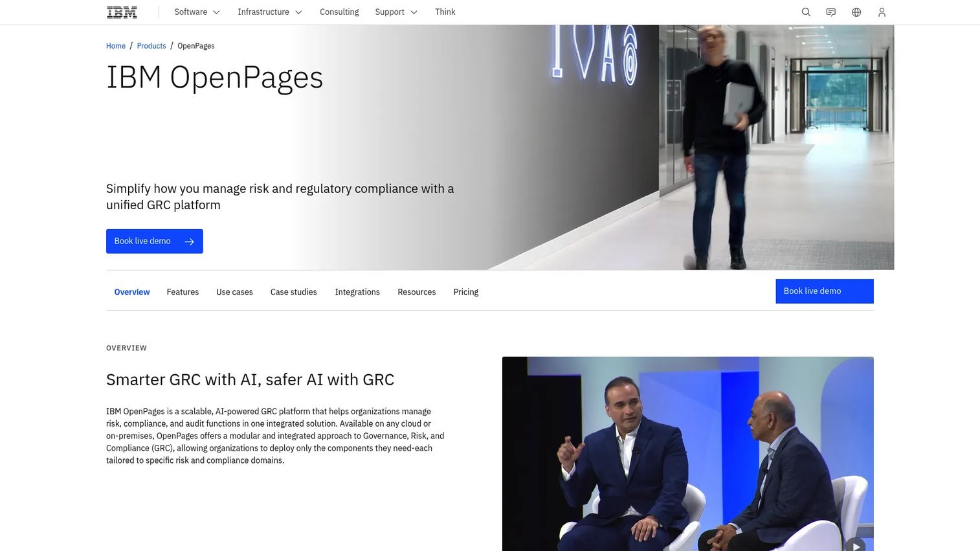Switch to the Features tab
The height and width of the screenshot is (551, 980).
(183, 292)
